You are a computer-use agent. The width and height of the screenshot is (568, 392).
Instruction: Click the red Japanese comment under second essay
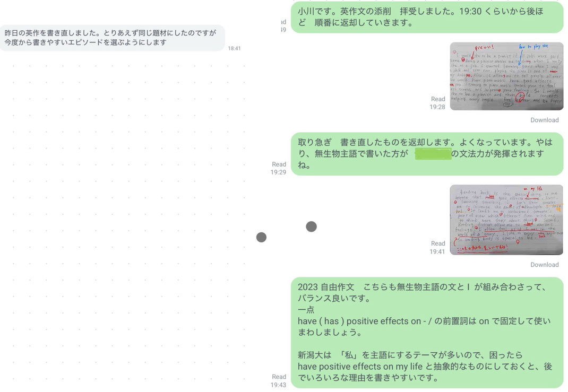point(482,248)
